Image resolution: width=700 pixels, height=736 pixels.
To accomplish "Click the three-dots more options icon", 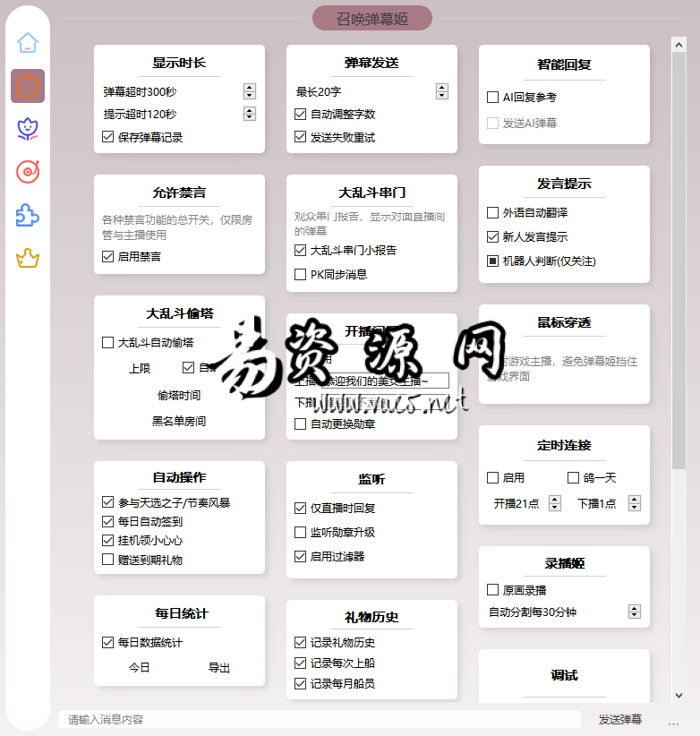I will (x=673, y=720).
